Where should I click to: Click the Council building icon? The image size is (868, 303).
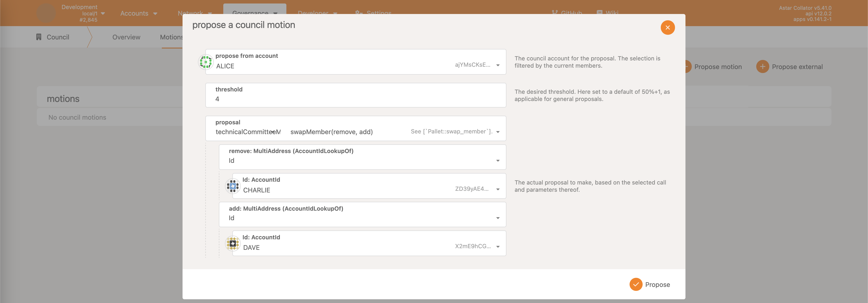[39, 37]
